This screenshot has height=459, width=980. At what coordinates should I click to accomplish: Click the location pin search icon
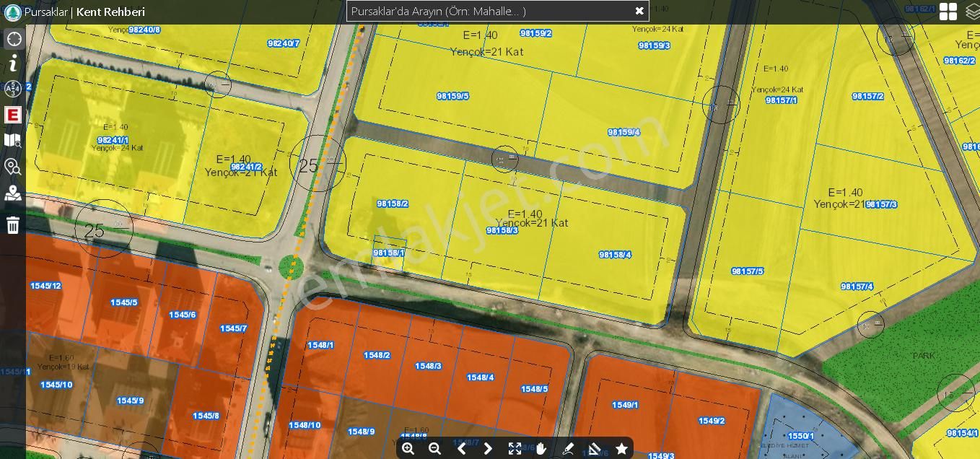click(x=13, y=167)
